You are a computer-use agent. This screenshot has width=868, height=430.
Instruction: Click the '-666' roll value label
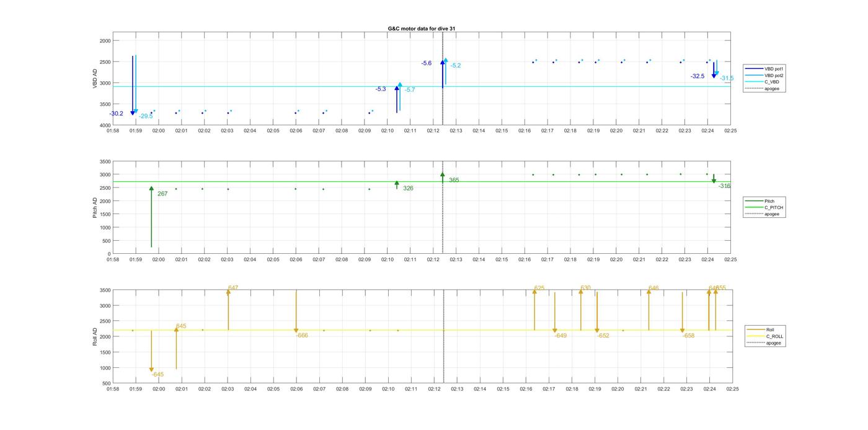tap(302, 336)
